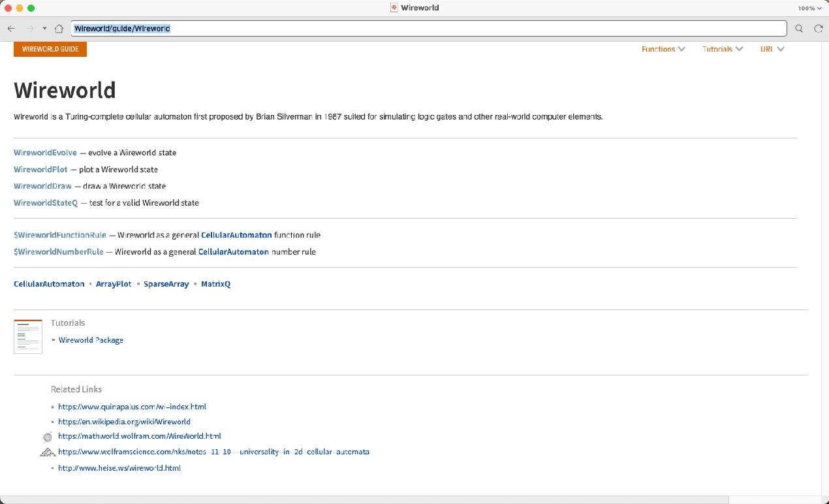The height and width of the screenshot is (504, 829).
Task: Go back using the back arrow
Action: [x=11, y=29]
